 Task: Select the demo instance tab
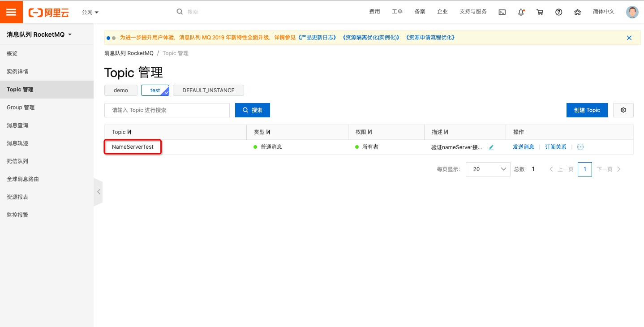pos(121,90)
